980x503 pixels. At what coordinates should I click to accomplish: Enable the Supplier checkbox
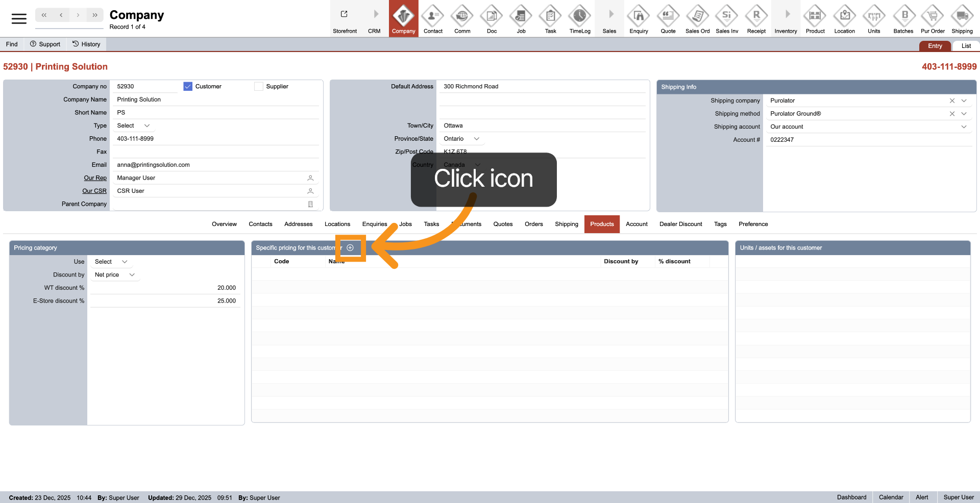[x=259, y=87]
